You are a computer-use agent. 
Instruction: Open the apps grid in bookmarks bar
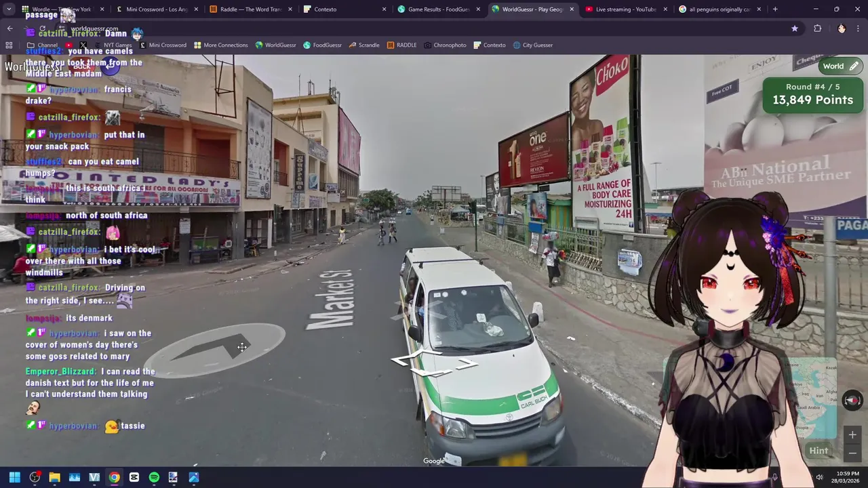pyautogui.click(x=9, y=45)
